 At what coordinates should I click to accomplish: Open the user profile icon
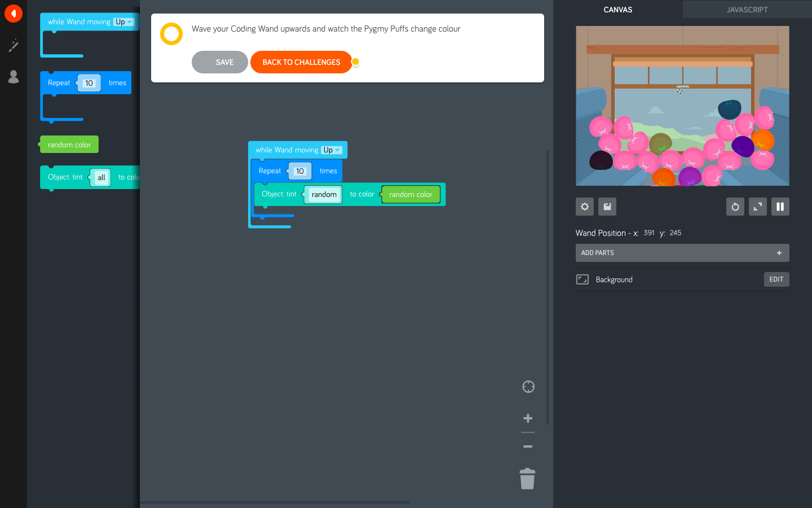[x=14, y=77]
